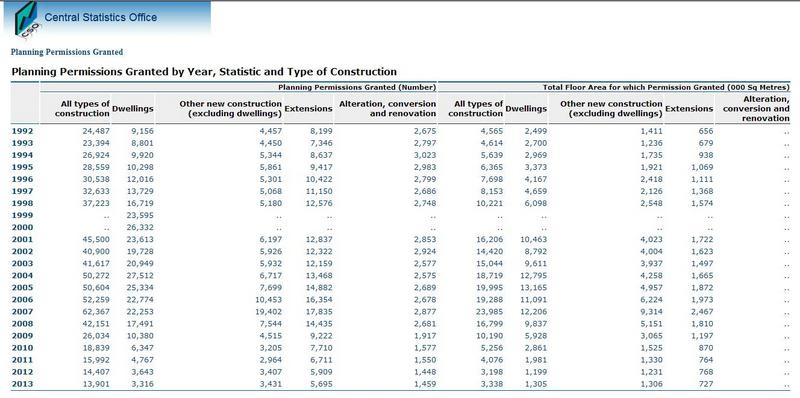Select the 2000 row label
Image resolution: width=800 pixels, height=398 pixels.
(x=22, y=228)
